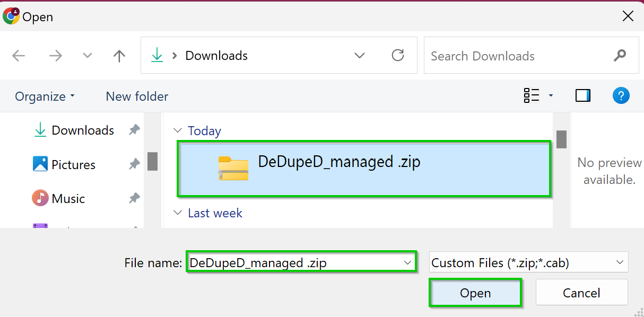This screenshot has width=644, height=317.
Task: Toggle the preview pane icon
Action: click(x=583, y=95)
